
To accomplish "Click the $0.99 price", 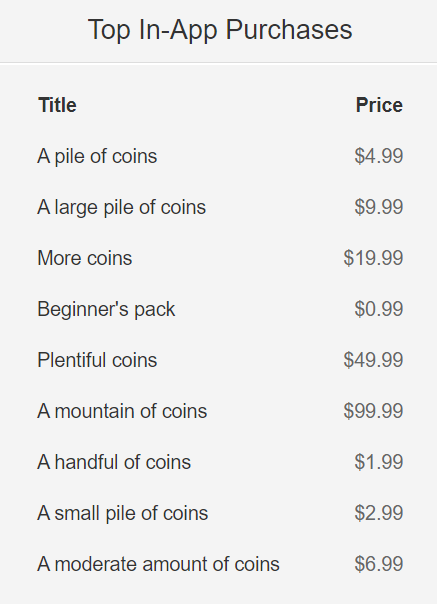I will pos(378,309).
